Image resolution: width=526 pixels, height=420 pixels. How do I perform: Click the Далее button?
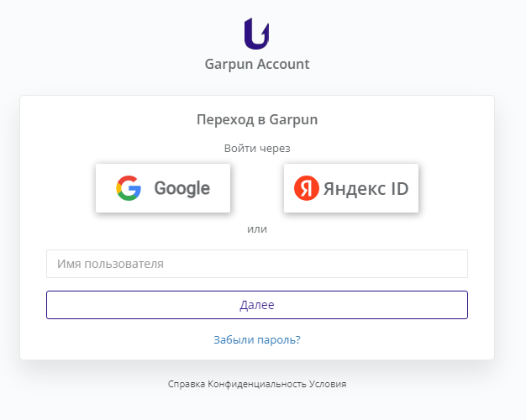click(x=257, y=305)
